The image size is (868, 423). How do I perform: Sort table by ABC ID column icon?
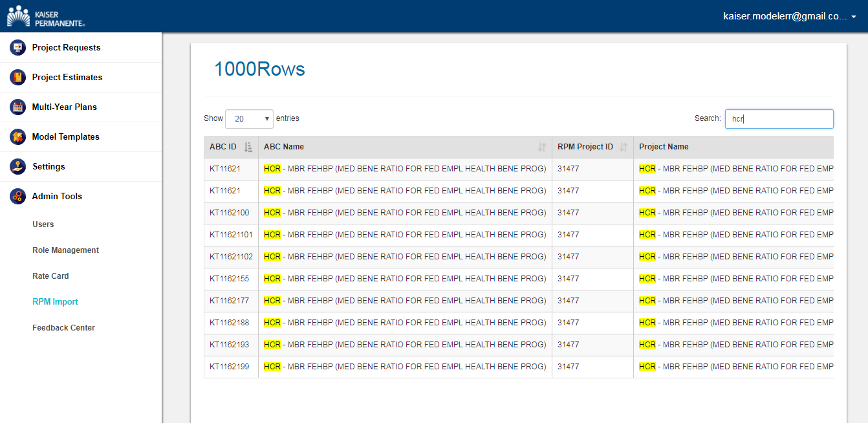[248, 147]
